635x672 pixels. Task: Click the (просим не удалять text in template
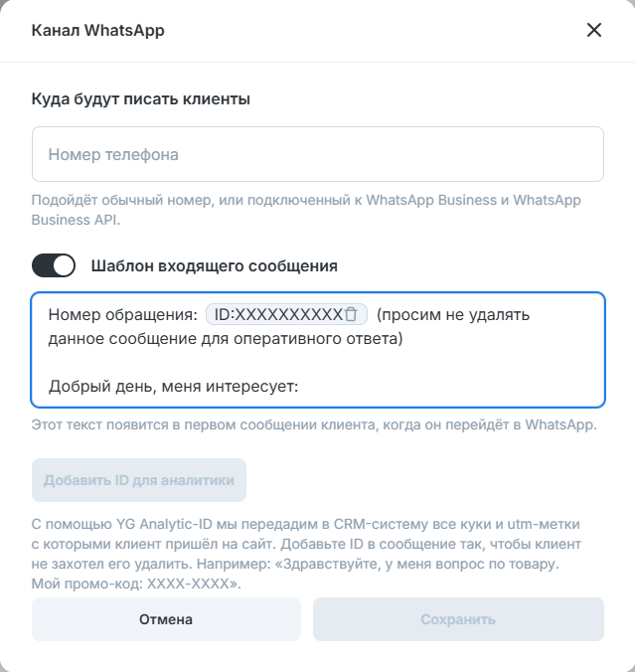pyautogui.click(x=453, y=315)
